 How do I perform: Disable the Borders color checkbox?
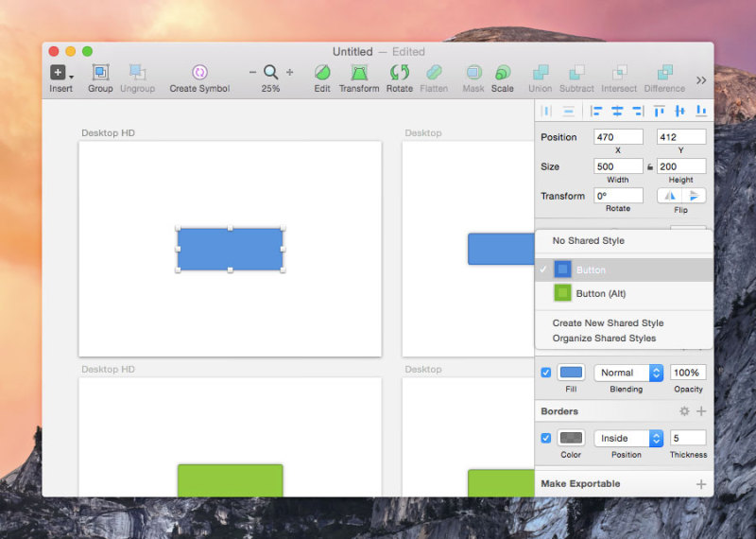[x=546, y=438]
